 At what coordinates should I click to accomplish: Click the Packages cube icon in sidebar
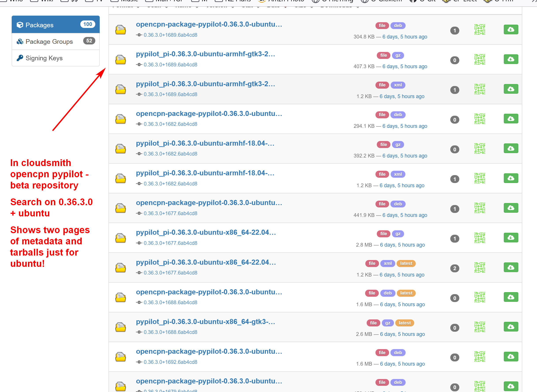pos(20,25)
